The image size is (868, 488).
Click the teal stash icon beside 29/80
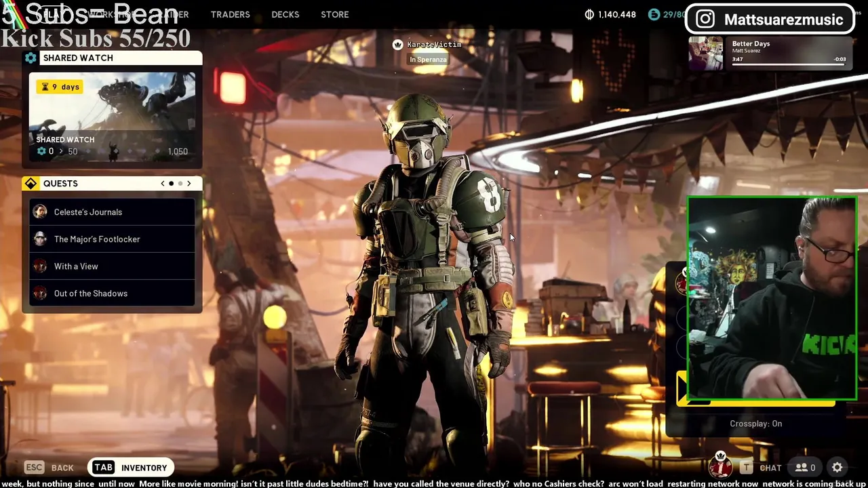point(654,14)
